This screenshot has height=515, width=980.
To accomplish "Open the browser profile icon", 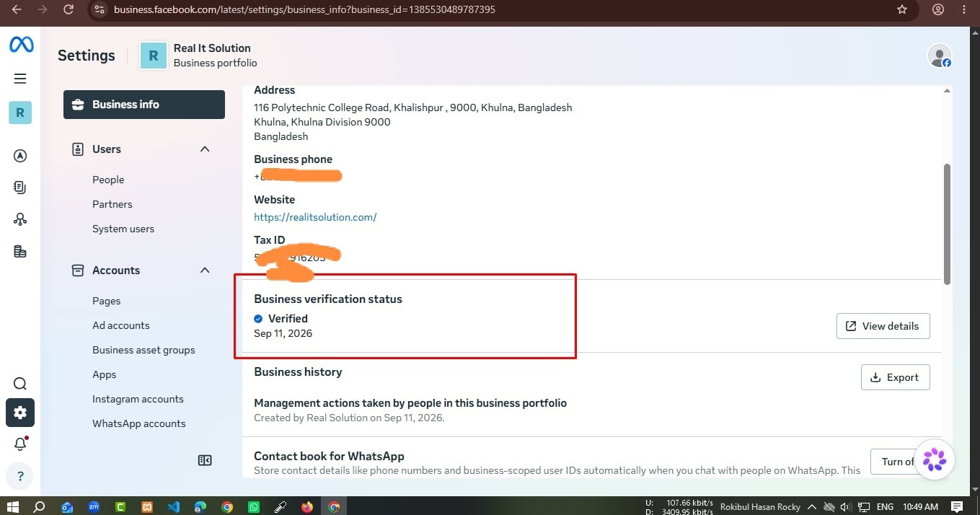I will click(x=938, y=9).
